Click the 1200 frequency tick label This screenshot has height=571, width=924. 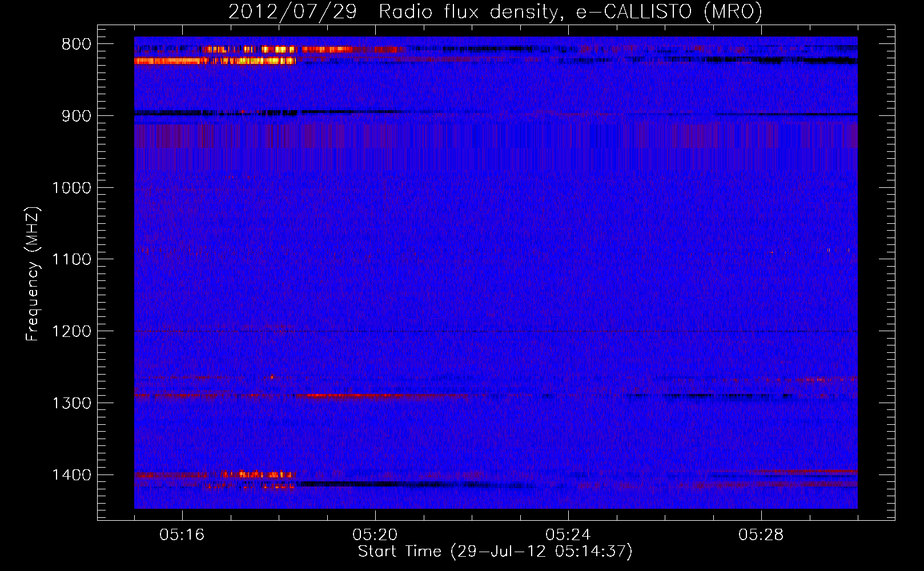point(71,332)
